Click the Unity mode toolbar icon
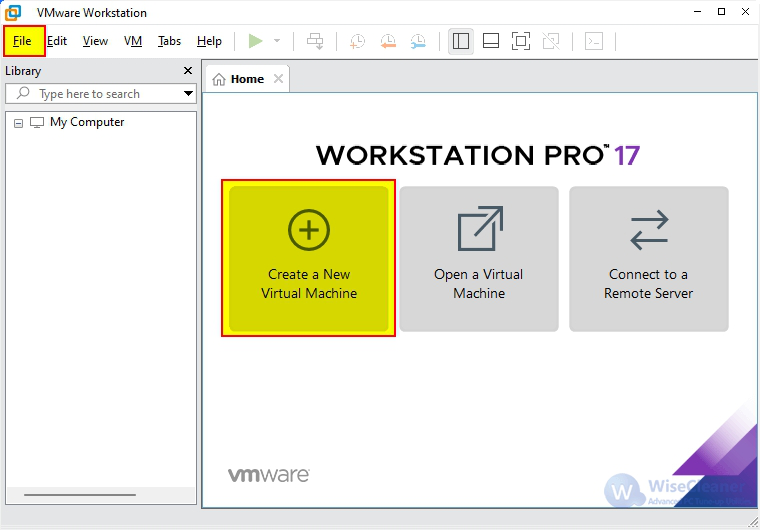The height and width of the screenshot is (530, 760). tap(551, 41)
